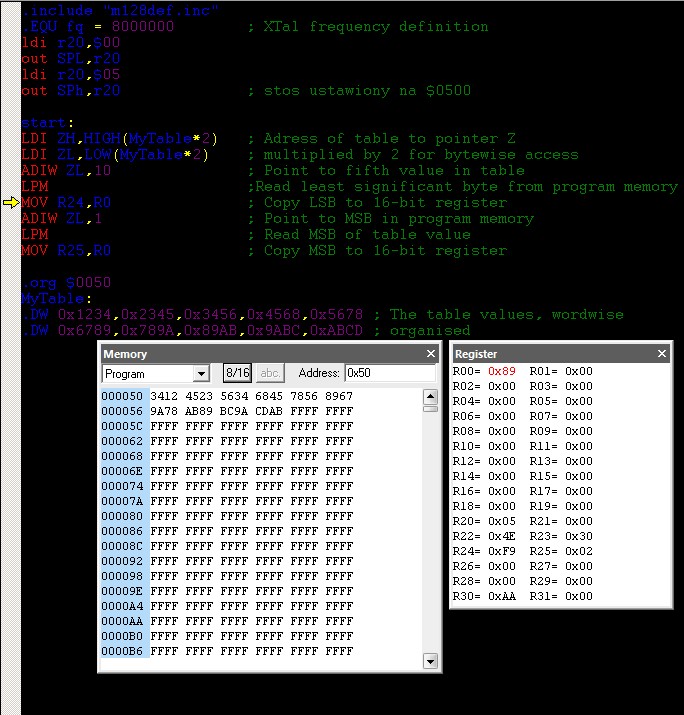Click the out SPL,r20 instruction
Viewport: 684px width, 715px height.
tap(71, 58)
